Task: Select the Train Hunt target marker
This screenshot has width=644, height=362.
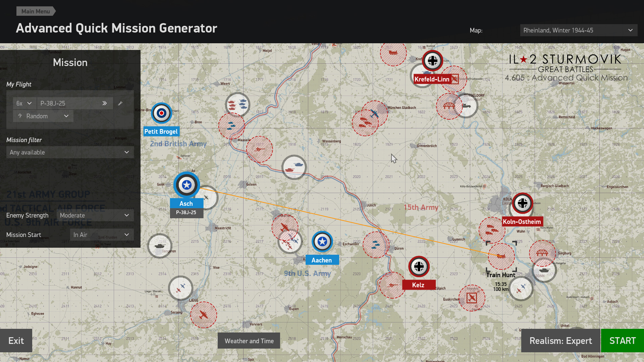Action: [501, 256]
